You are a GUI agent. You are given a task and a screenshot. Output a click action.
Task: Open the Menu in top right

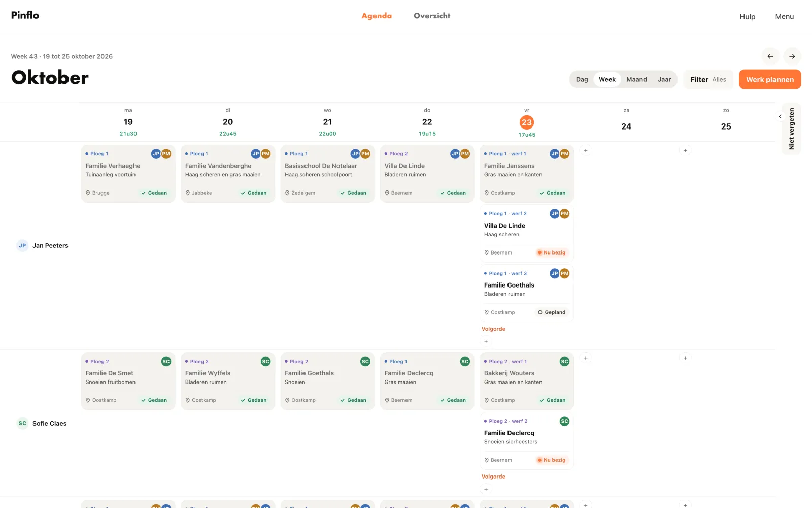point(784,16)
